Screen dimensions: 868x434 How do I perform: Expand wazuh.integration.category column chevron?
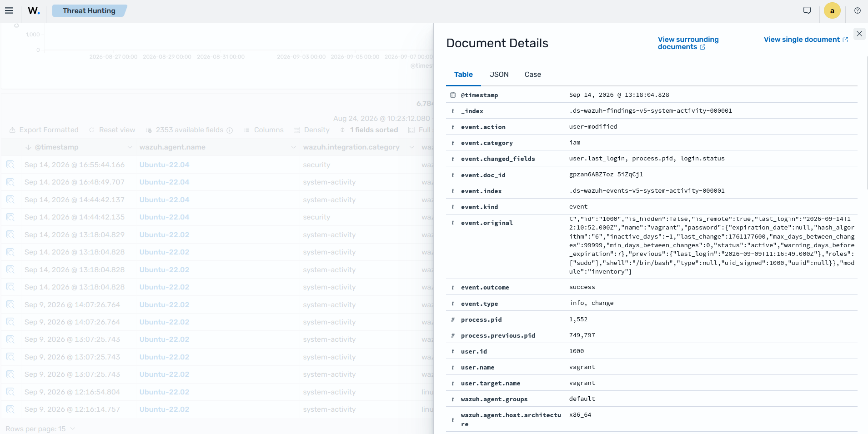click(x=411, y=147)
